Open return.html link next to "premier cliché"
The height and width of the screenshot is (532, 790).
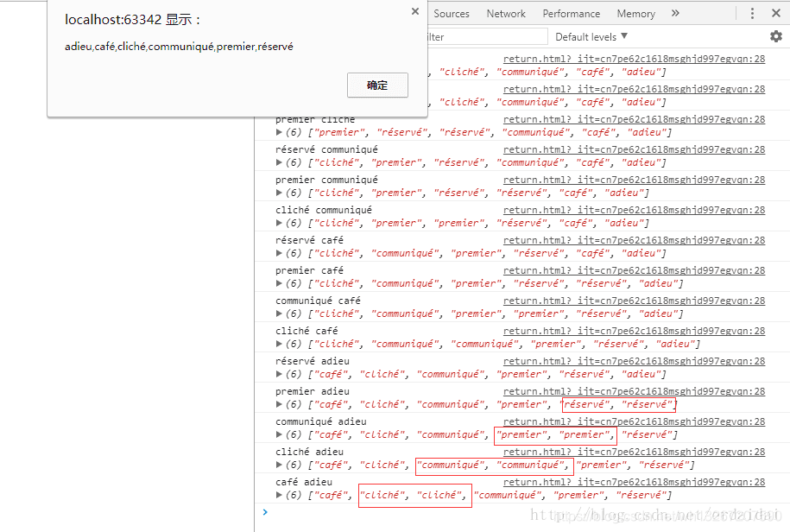(x=635, y=118)
